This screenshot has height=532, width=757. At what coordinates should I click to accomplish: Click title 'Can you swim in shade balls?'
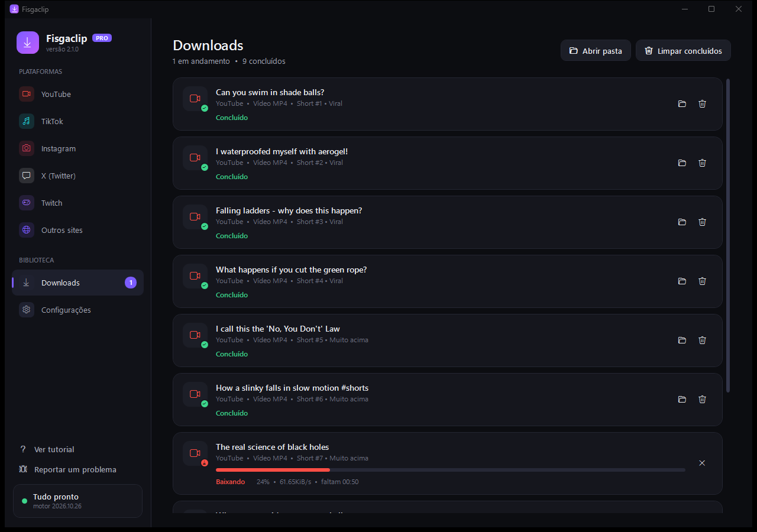click(x=270, y=92)
